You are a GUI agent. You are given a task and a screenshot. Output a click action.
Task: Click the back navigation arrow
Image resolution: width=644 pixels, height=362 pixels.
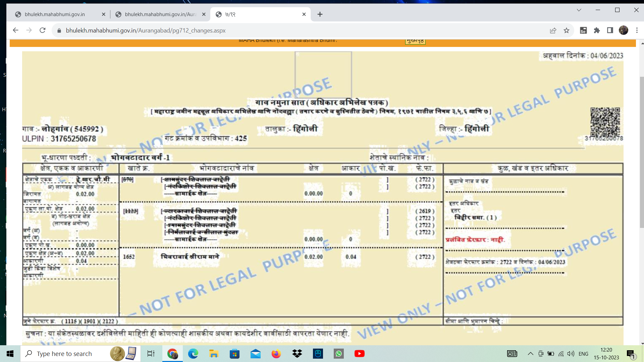pos(15,30)
